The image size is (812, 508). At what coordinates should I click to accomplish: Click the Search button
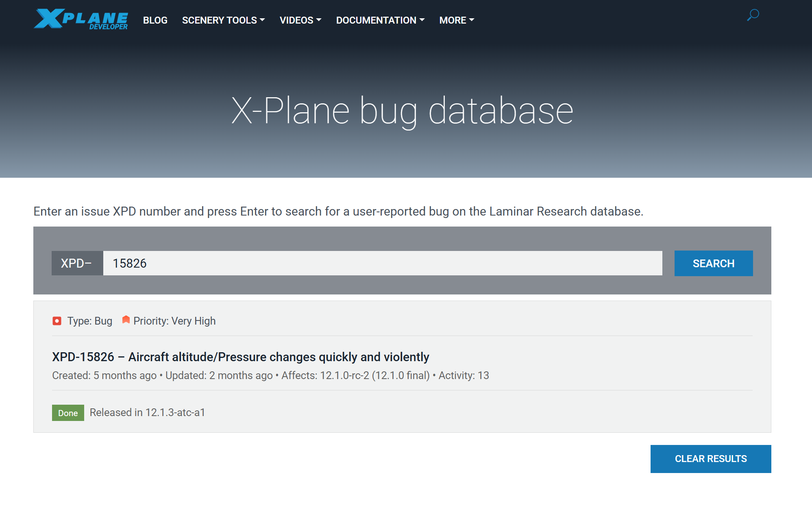pyautogui.click(x=714, y=263)
